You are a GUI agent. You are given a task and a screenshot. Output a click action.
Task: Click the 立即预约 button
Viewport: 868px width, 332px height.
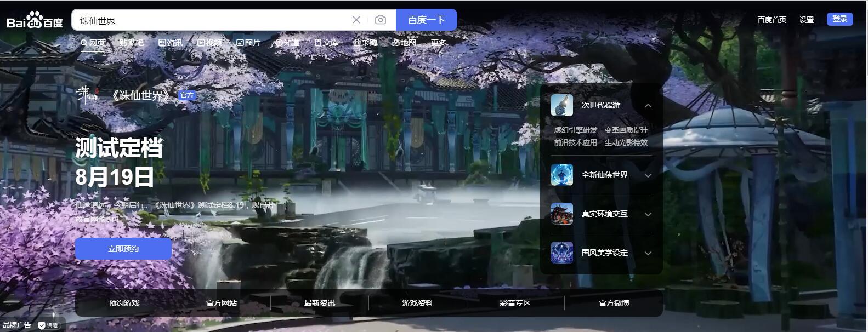coord(123,249)
